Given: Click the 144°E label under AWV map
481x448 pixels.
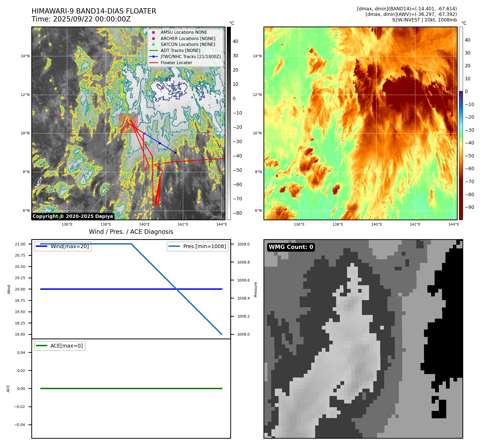Looking at the screenshot, I should 454,224.
